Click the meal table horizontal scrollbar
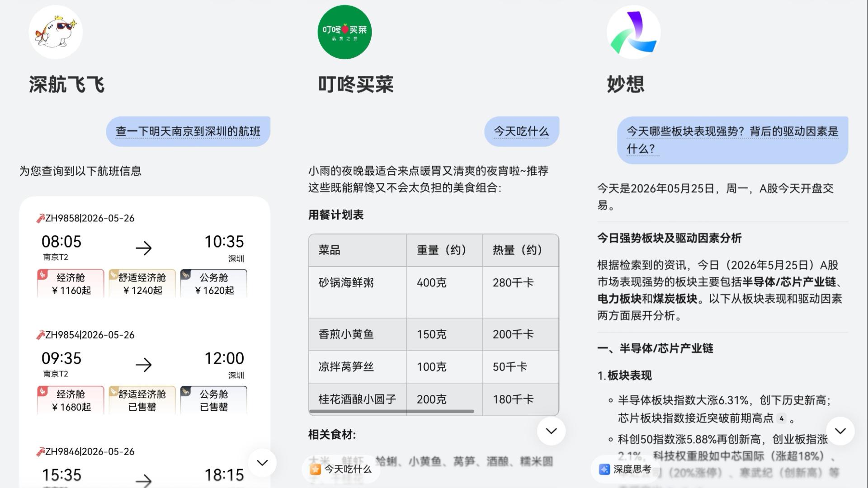The height and width of the screenshot is (488, 868). [392, 411]
